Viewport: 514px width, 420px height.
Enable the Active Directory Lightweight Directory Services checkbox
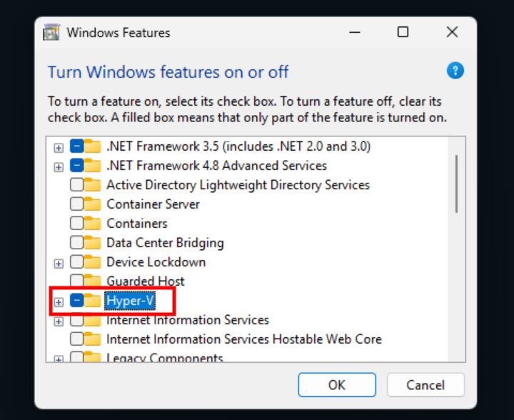(x=76, y=185)
